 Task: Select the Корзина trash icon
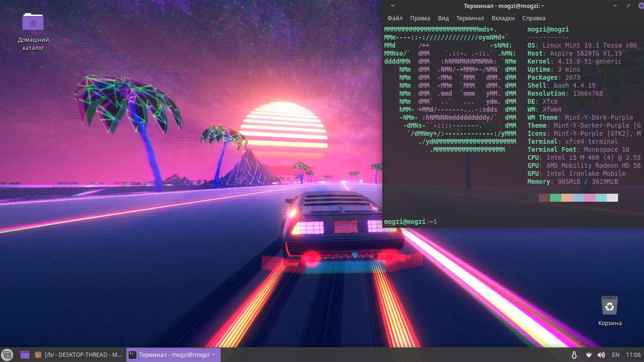coord(610,311)
